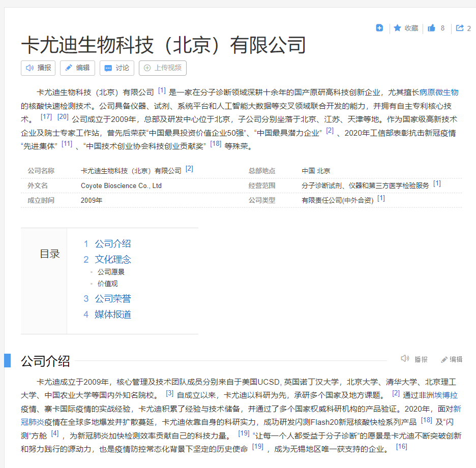Go to 公司荣誉 in the table of contents
476x468 pixels.
click(x=112, y=299)
